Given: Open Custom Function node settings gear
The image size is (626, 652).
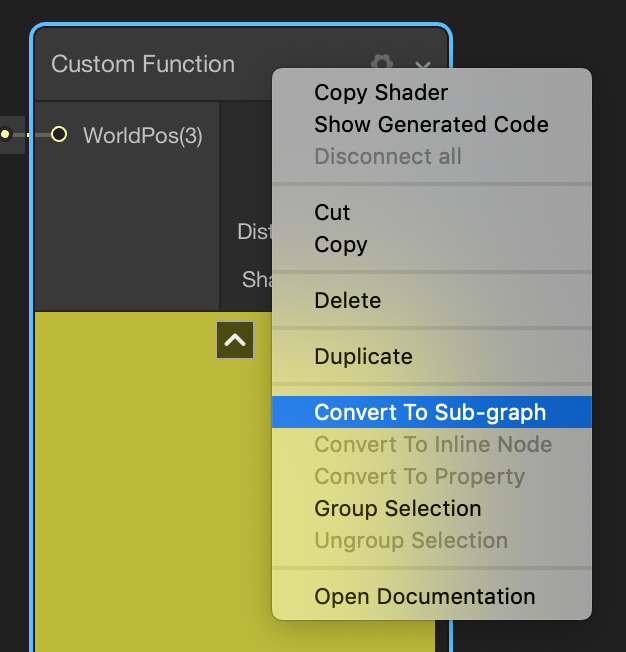Looking at the screenshot, I should click(x=382, y=63).
